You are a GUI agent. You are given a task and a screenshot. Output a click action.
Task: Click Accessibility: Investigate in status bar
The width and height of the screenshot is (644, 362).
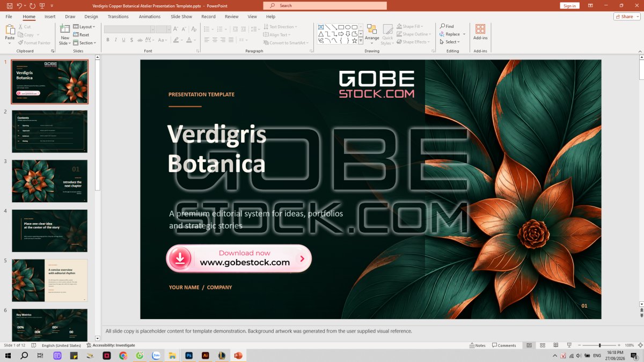pos(111,345)
